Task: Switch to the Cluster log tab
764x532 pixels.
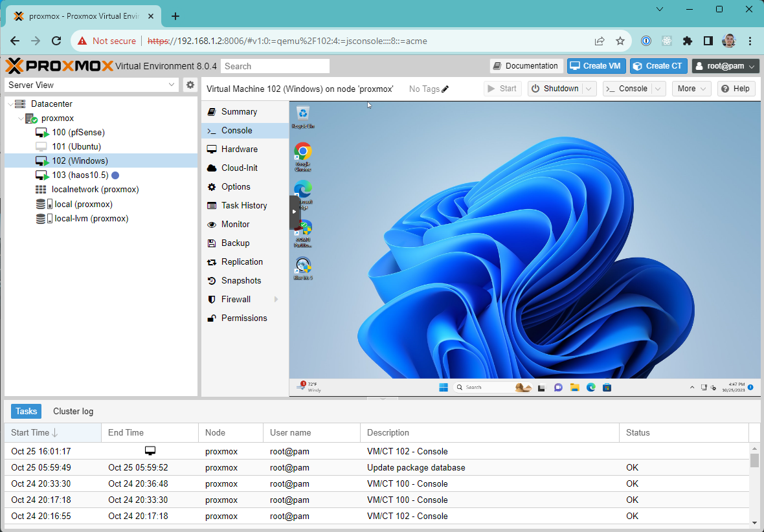Action: (73, 411)
